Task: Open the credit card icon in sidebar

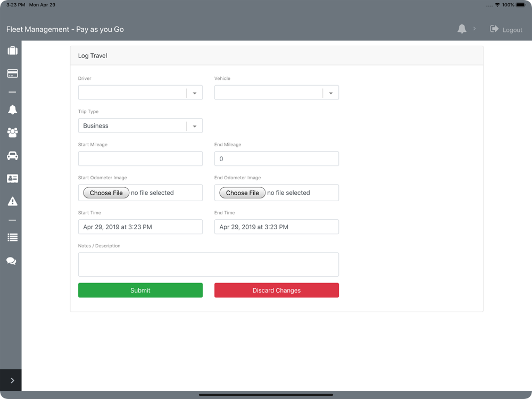Action: point(13,73)
